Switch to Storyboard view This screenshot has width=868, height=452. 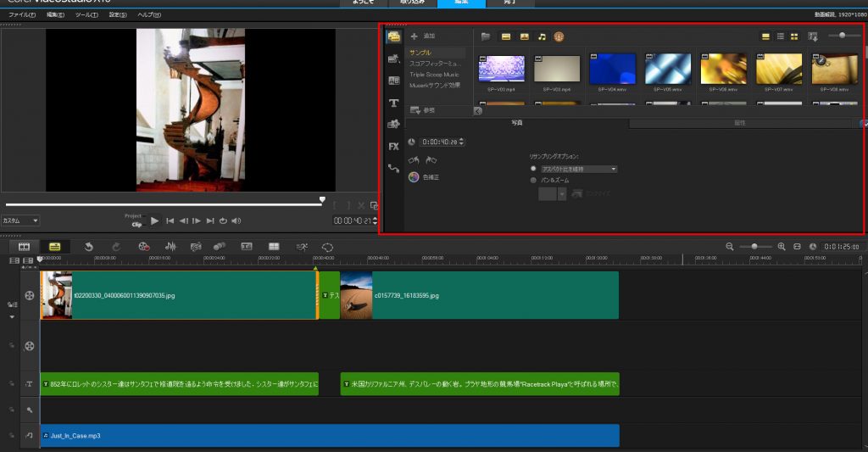(24, 246)
